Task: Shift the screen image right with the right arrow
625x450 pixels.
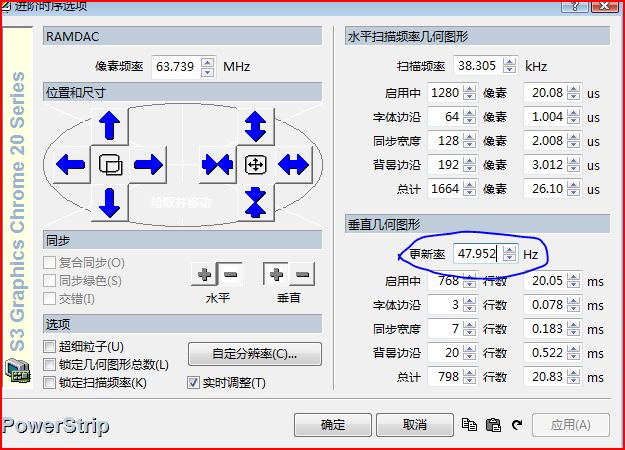Action: tap(148, 164)
